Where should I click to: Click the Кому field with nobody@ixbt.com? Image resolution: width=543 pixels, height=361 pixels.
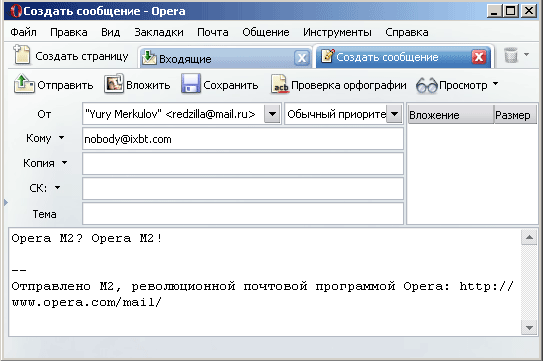coord(243,139)
